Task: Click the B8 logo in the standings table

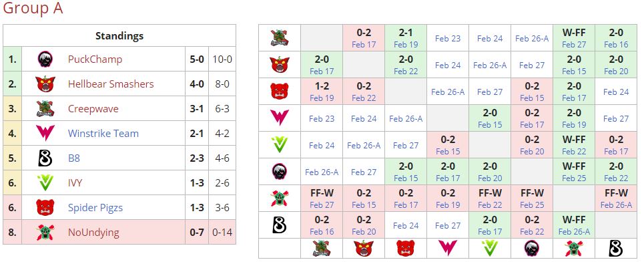Action: [x=45, y=158]
